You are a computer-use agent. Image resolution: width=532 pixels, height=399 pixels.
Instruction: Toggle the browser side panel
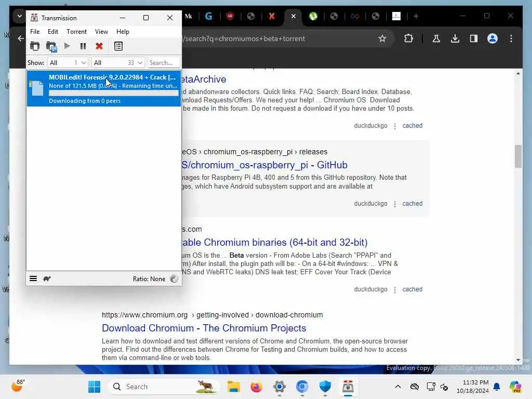[x=474, y=38]
